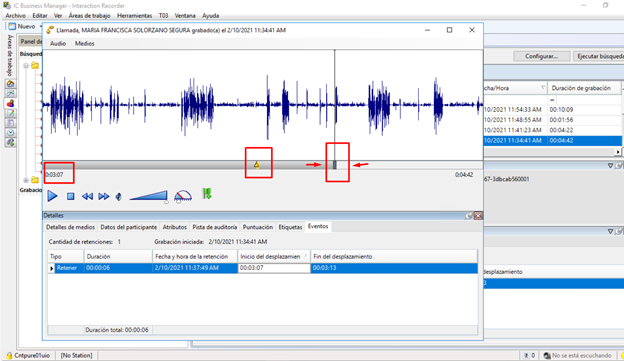624x361 pixels.
Task: Close the Detalles panel with red X
Action: 478,216
